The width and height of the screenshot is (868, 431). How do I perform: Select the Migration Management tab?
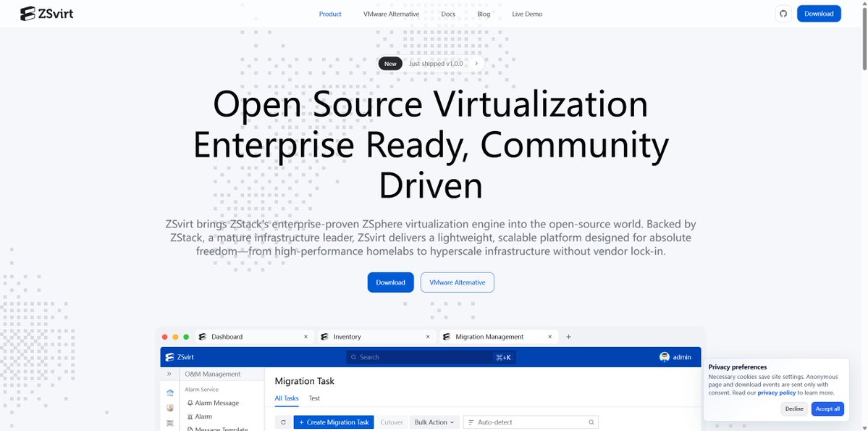click(x=499, y=337)
